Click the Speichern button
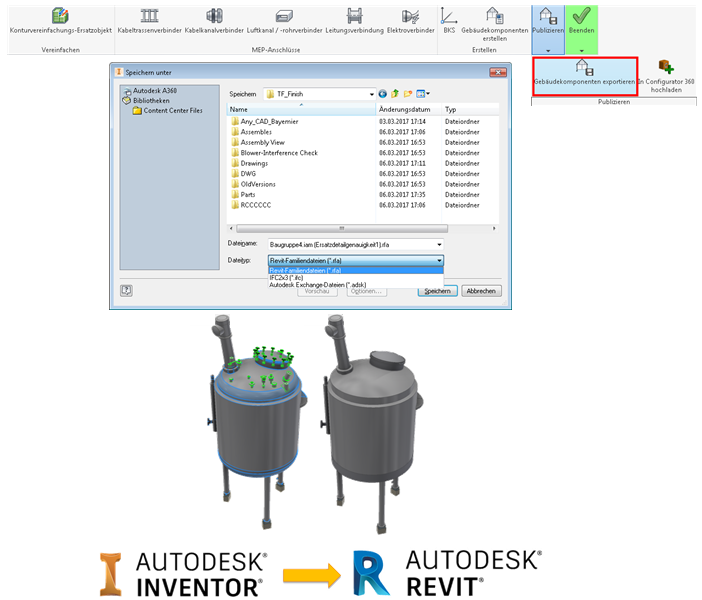702x600 pixels. coord(437,291)
